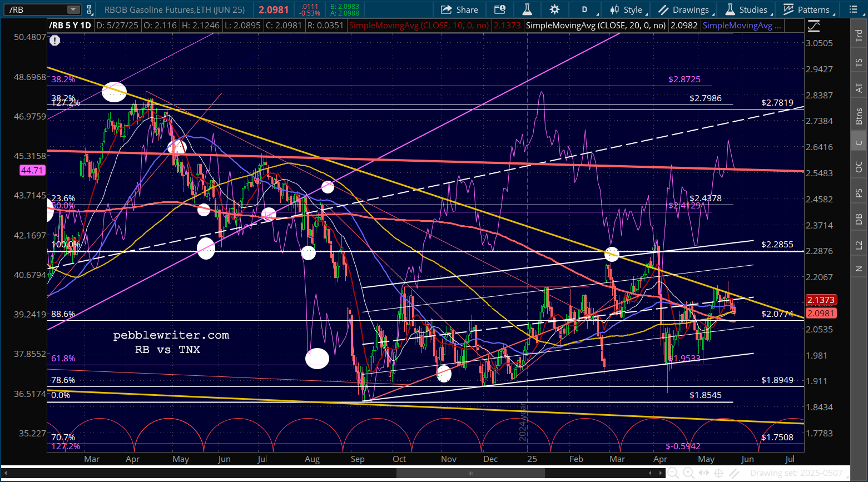Click the pink 44.71 left axis label
This screenshot has width=868, height=482.
tap(32, 170)
